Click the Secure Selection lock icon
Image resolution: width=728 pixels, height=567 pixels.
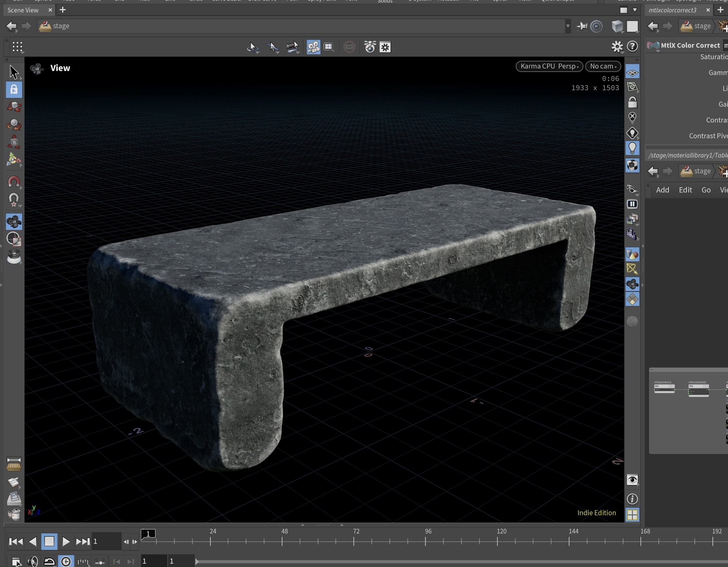coord(14,89)
